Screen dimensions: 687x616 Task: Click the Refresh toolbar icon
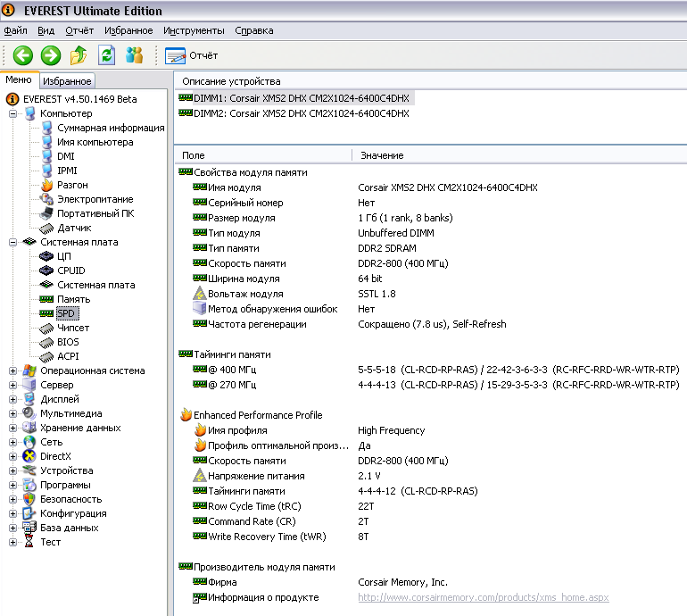coord(107,55)
